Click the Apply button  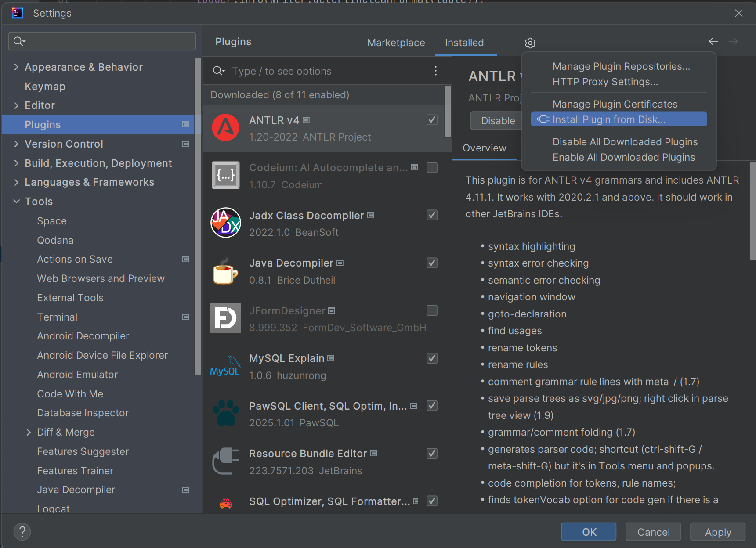[x=717, y=532]
